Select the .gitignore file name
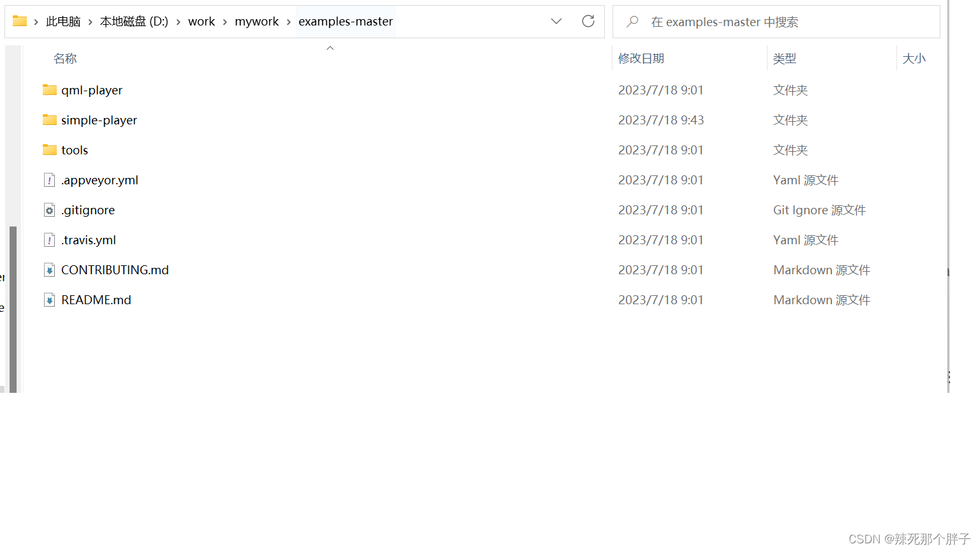Screen dimensions: 980x551 (x=88, y=210)
